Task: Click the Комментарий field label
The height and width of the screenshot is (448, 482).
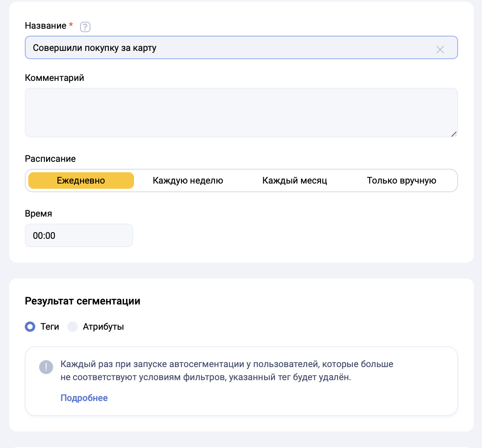Action: [54, 78]
